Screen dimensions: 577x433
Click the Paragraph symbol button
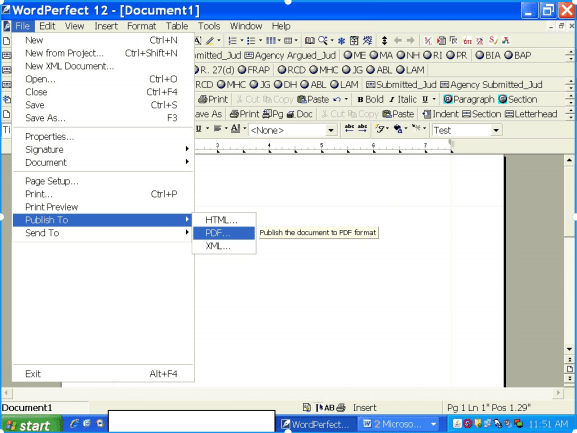point(469,99)
